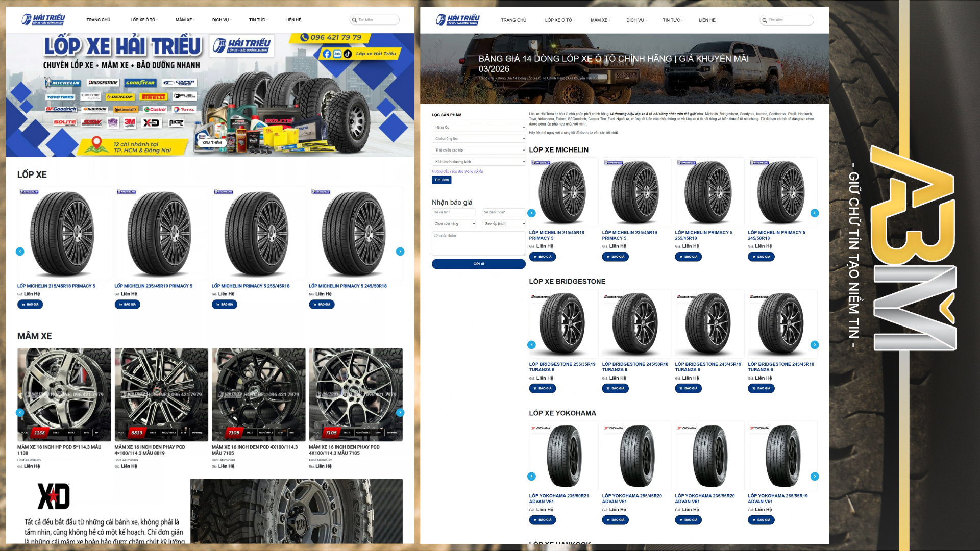Open the Facebook icon in the home banner
The image size is (980, 551).
[327, 54]
